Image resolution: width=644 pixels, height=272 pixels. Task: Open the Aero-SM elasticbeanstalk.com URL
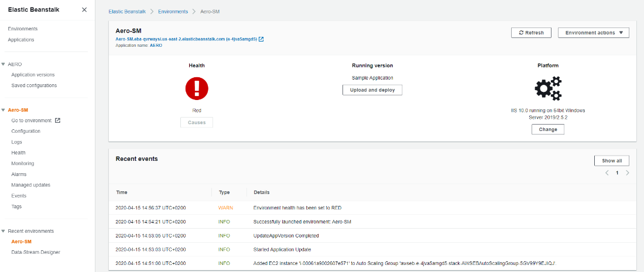(x=186, y=39)
